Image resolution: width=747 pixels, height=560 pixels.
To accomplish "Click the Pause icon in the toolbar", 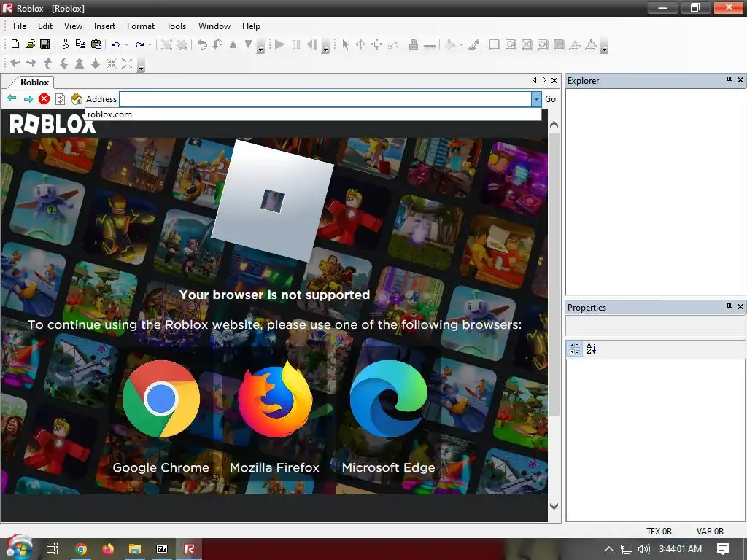I will pos(296,44).
